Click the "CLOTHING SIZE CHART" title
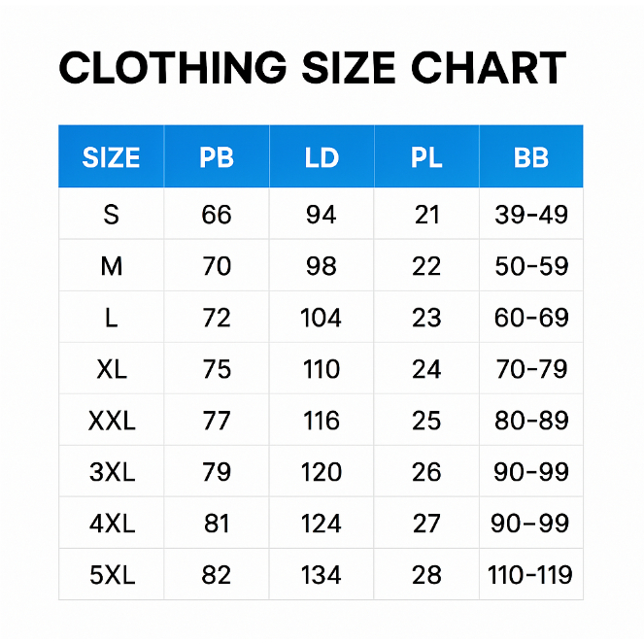The image size is (644, 644). (312, 69)
